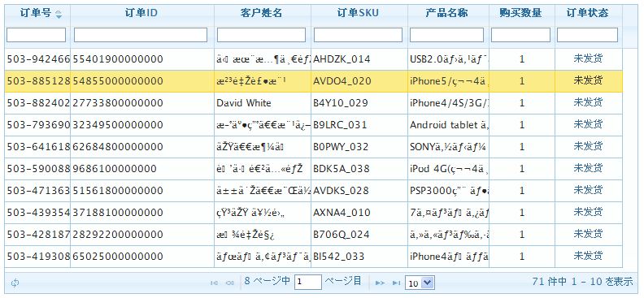Jump to the last page using the pager arrow
Viewport: 644px width, 298px height.
tap(396, 283)
